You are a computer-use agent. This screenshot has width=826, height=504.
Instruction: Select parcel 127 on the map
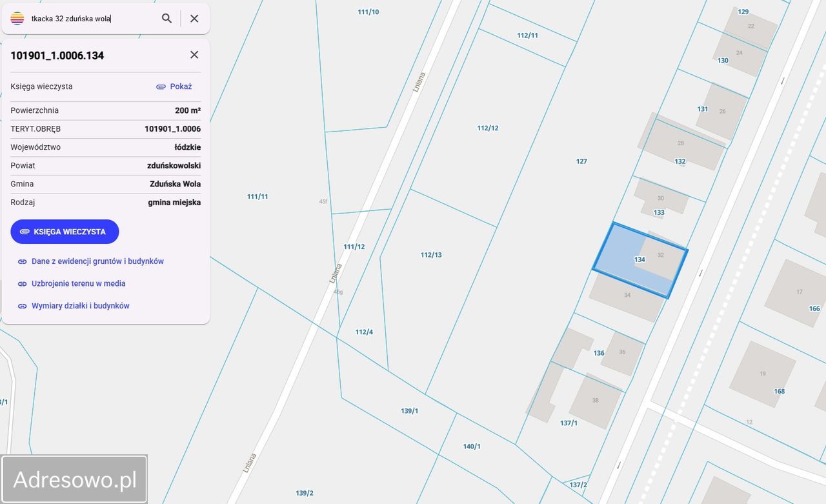581,161
